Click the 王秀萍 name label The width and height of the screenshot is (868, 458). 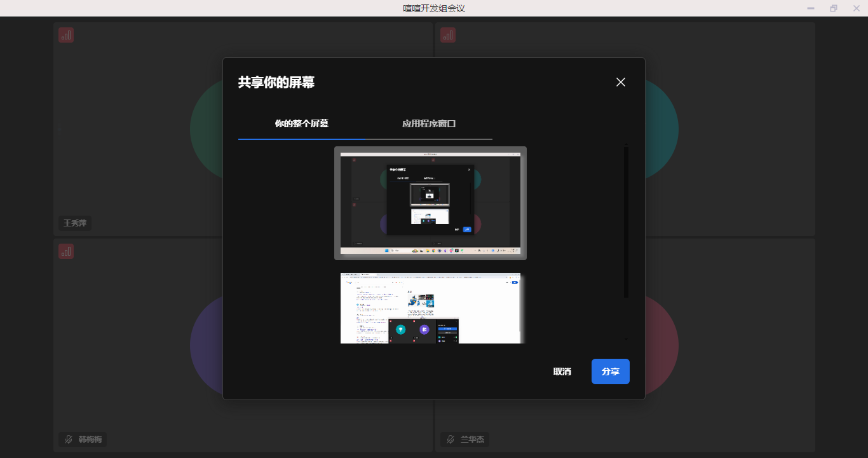[x=75, y=223]
